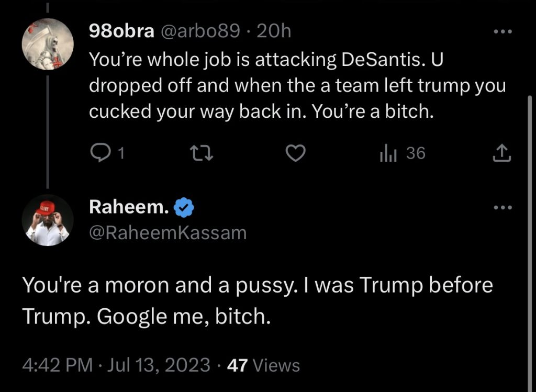The width and height of the screenshot is (536, 392).
Task: Go to the 98obra display name
Action: [x=121, y=31]
